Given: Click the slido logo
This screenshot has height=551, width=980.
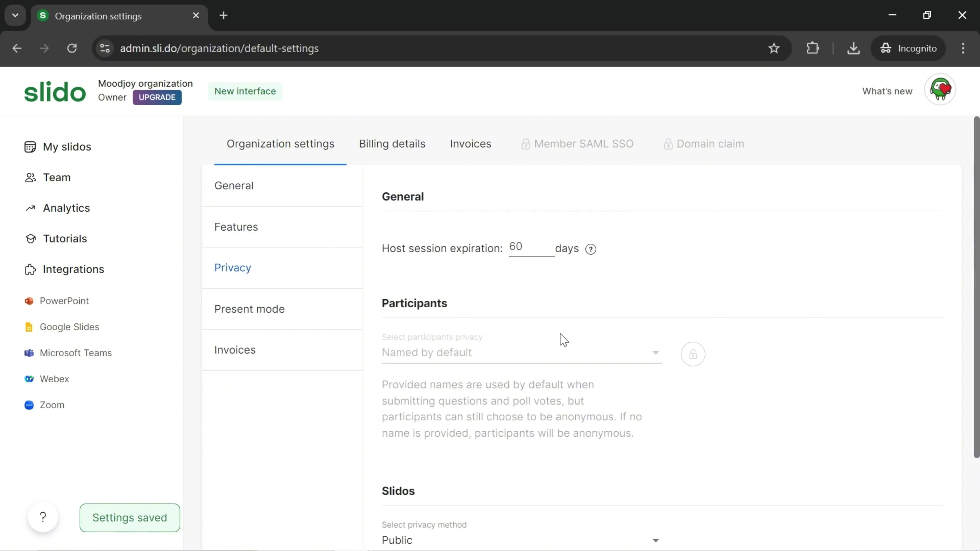Looking at the screenshot, I should 55,92.
